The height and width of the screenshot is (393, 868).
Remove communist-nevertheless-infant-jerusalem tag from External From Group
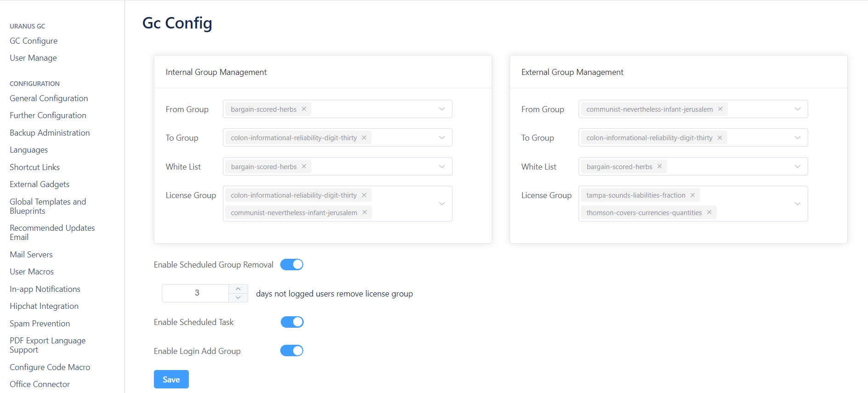[x=720, y=109]
